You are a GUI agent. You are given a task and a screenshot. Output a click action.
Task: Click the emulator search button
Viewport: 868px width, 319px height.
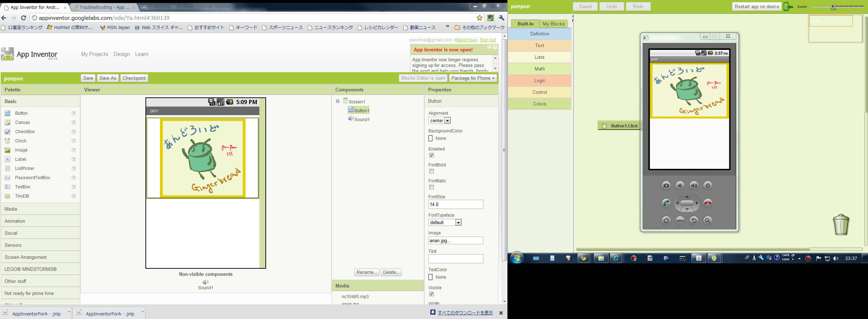[707, 221]
